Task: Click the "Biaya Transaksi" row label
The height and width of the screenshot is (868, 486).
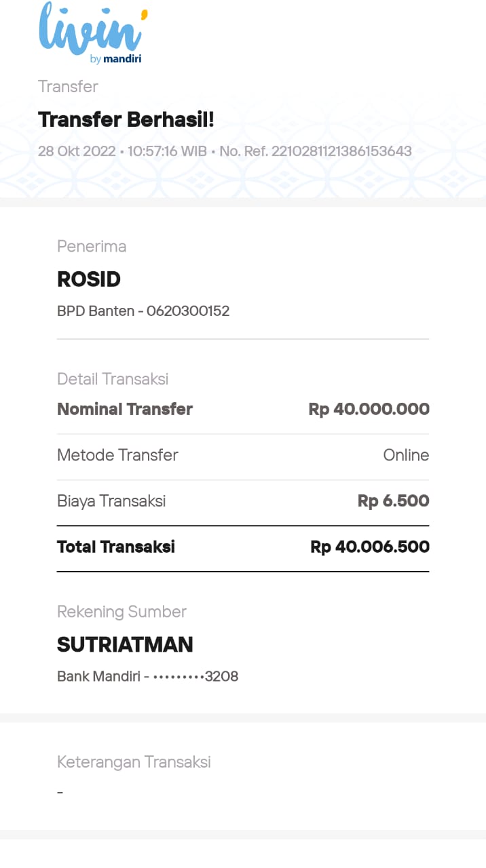Action: (111, 501)
